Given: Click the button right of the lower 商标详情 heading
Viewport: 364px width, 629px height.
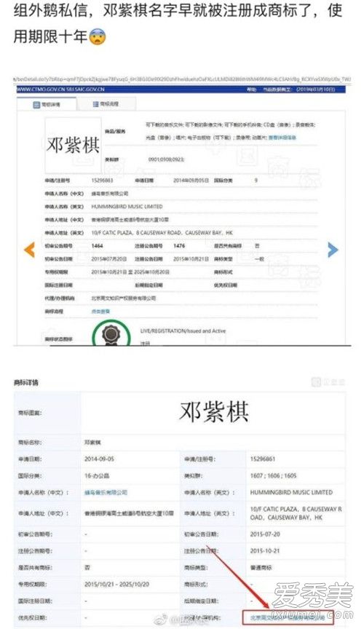Looking at the screenshot, I should click(x=328, y=381).
